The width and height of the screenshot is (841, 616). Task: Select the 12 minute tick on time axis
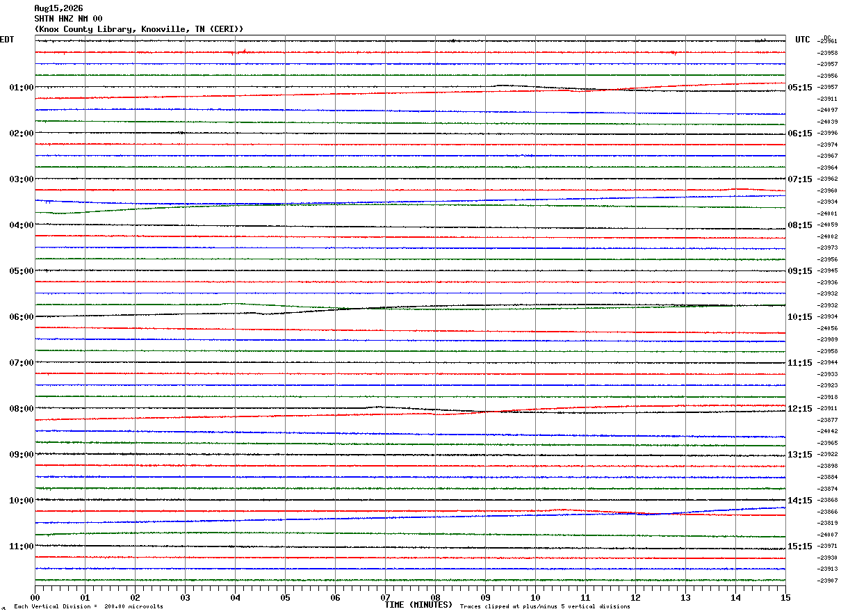tap(635, 597)
